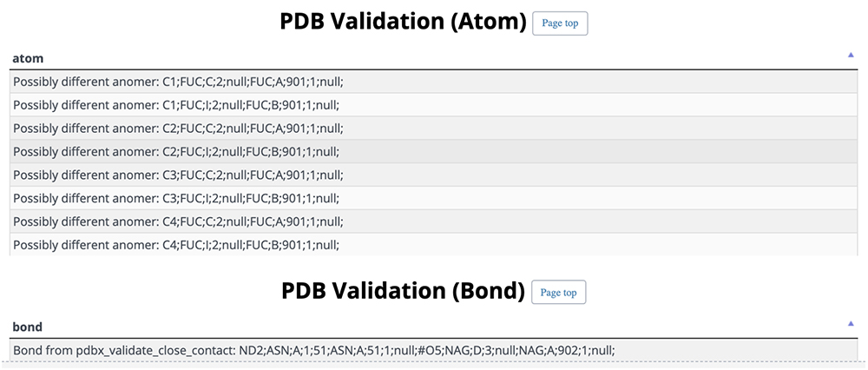The width and height of the screenshot is (868, 370).
Task: Sort bond table using the triangle icon
Action: tap(851, 323)
